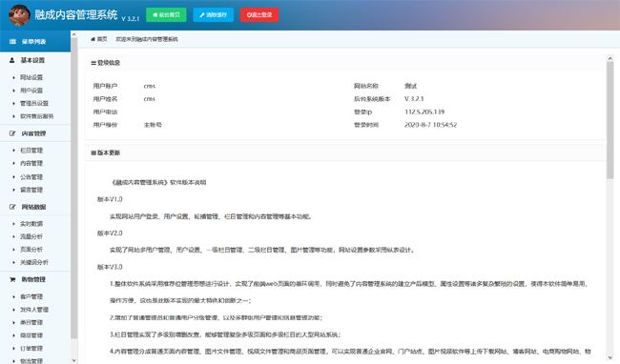Expand the 用户设置 sidebar item
This screenshot has width=620, height=364.
click(31, 91)
